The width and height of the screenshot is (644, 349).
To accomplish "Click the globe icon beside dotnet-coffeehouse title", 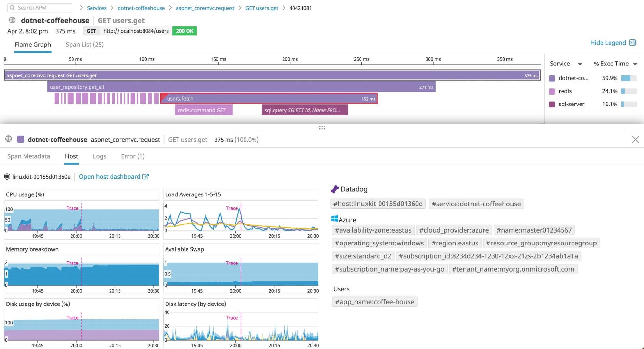I will tap(12, 20).
